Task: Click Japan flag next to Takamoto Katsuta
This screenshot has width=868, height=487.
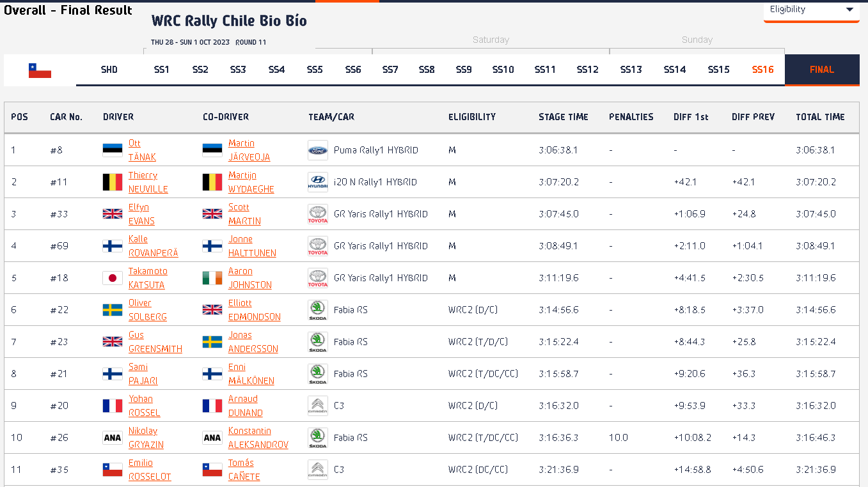Action: (113, 278)
